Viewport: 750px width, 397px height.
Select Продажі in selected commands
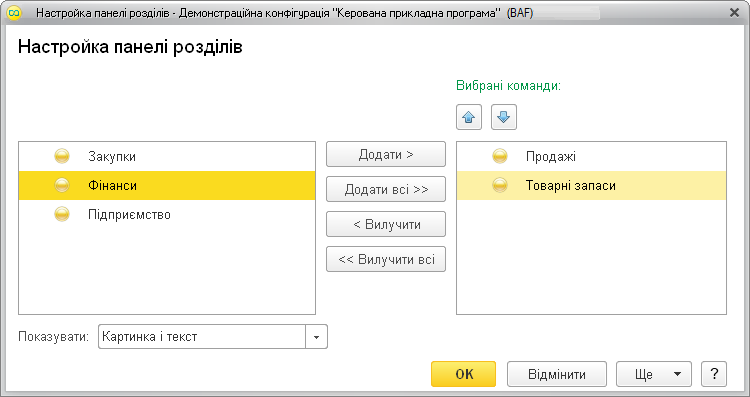[591, 156]
